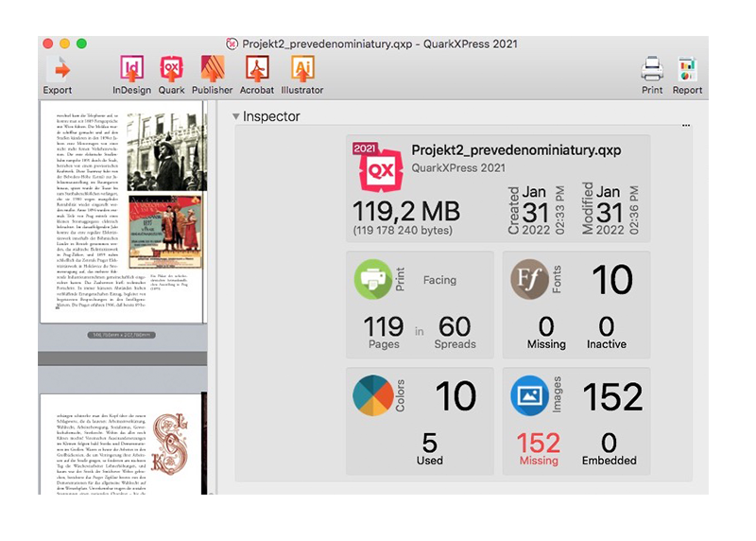Viewport: 756px width, 541px height.
Task: Click the green printer Print icon
Action: [x=373, y=280]
